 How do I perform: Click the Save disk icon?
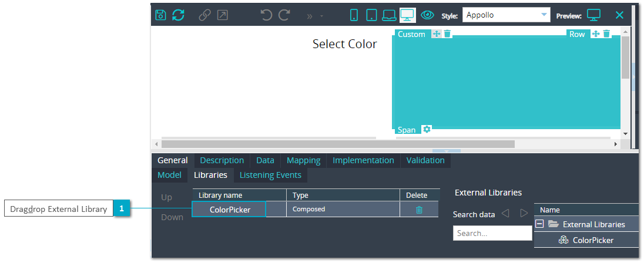160,15
